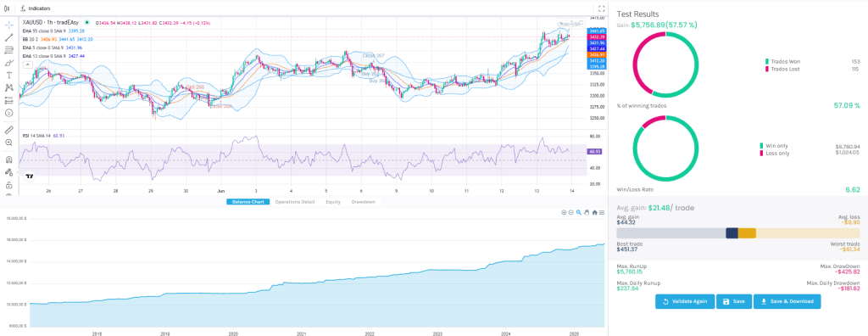Click the Save & Download button

[787, 301]
